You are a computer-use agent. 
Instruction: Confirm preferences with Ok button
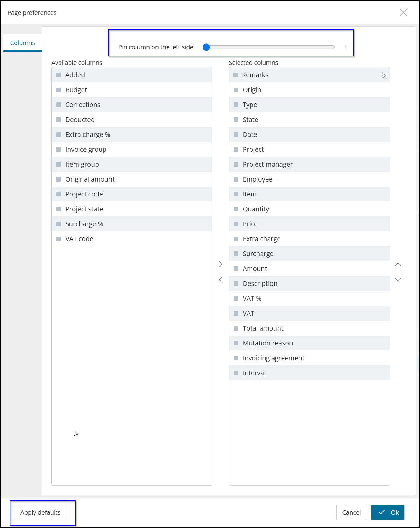point(388,512)
